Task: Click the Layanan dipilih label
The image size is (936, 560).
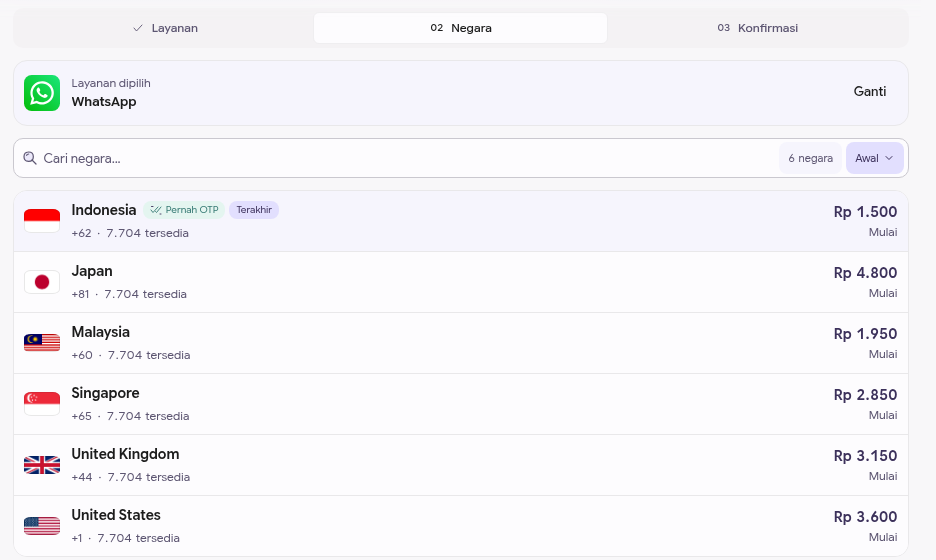Action: 111,83
